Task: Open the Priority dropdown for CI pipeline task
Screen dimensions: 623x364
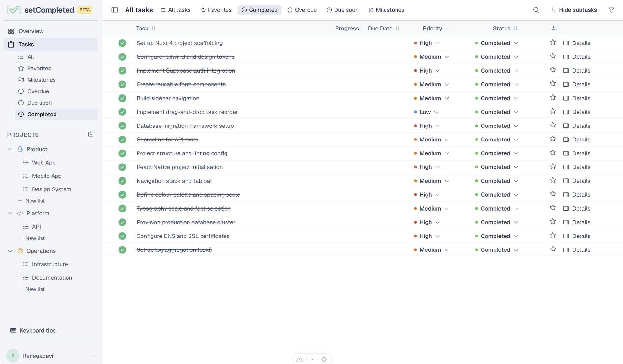Action: pyautogui.click(x=431, y=140)
